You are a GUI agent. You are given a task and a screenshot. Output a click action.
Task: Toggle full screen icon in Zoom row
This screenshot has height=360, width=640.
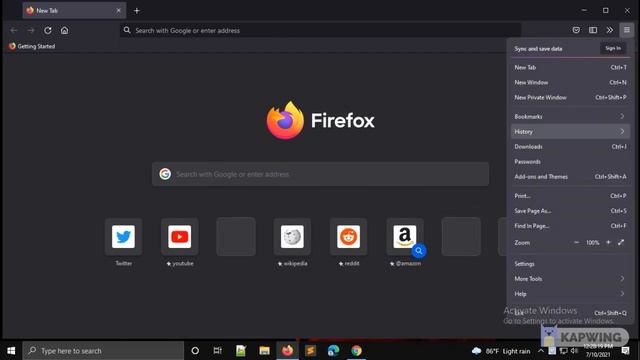click(621, 242)
